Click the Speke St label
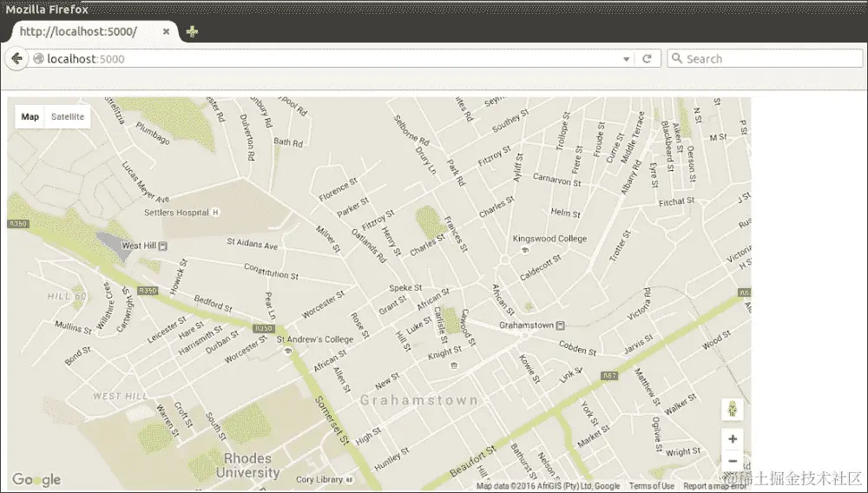 [x=405, y=287]
